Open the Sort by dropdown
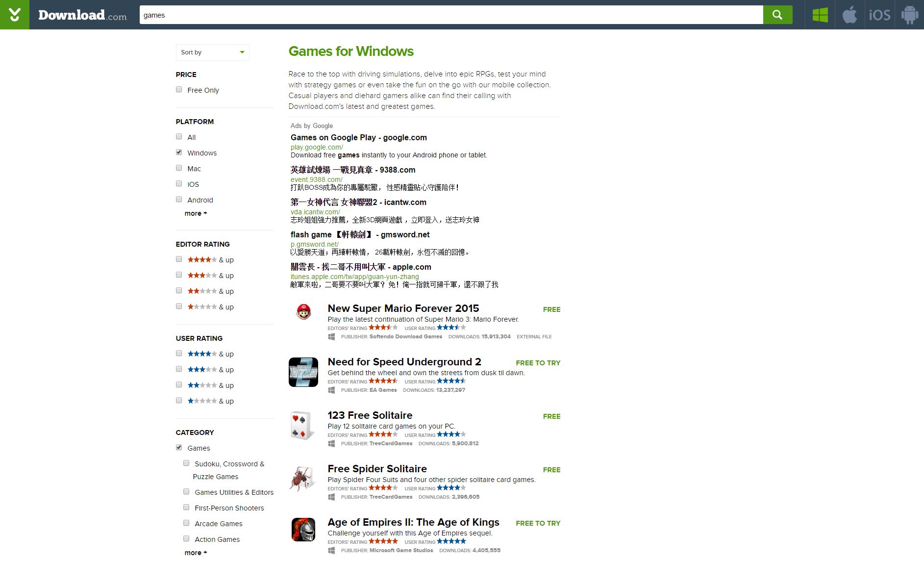 [212, 52]
